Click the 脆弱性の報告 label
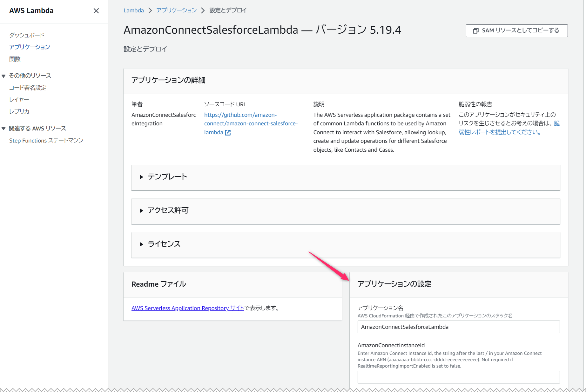The height and width of the screenshot is (392, 586). 475,104
